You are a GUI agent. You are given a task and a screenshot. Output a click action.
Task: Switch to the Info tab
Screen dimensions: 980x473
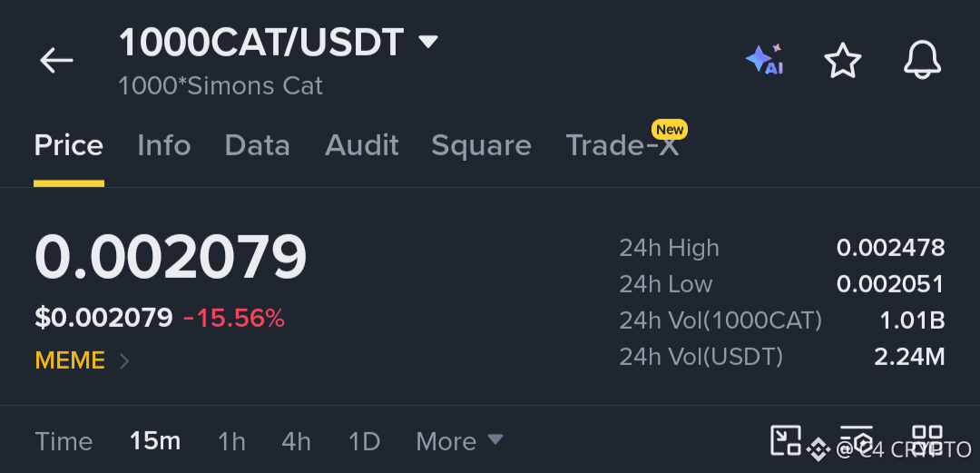point(163,145)
